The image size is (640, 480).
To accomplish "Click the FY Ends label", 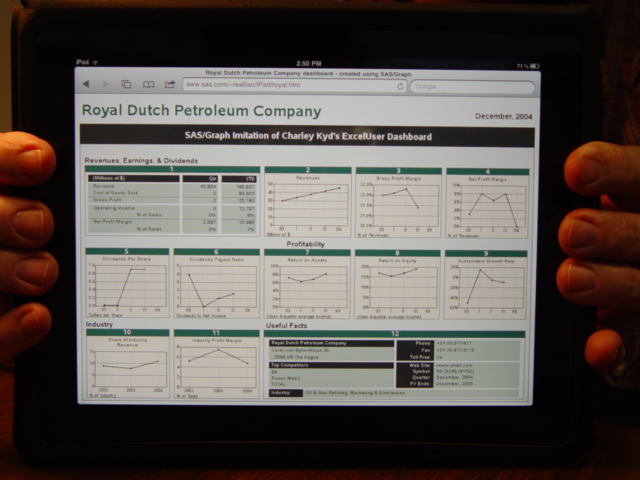I will [x=420, y=384].
